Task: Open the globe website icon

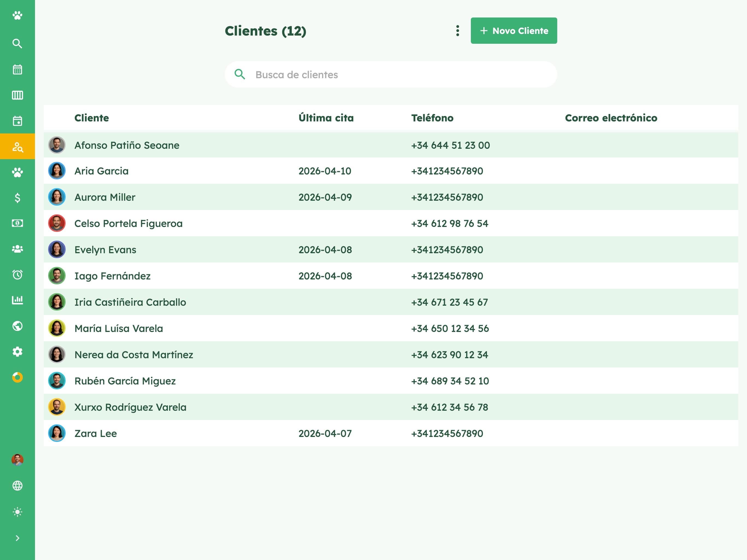Action: point(17,326)
